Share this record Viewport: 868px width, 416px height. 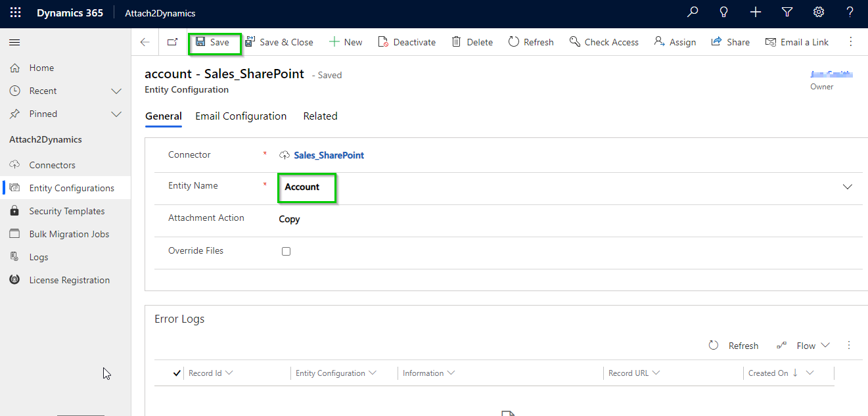click(730, 42)
